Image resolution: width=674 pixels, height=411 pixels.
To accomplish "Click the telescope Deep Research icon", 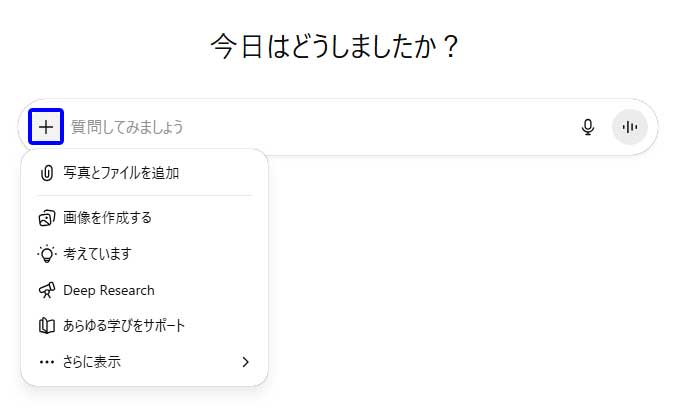I will click(x=46, y=290).
